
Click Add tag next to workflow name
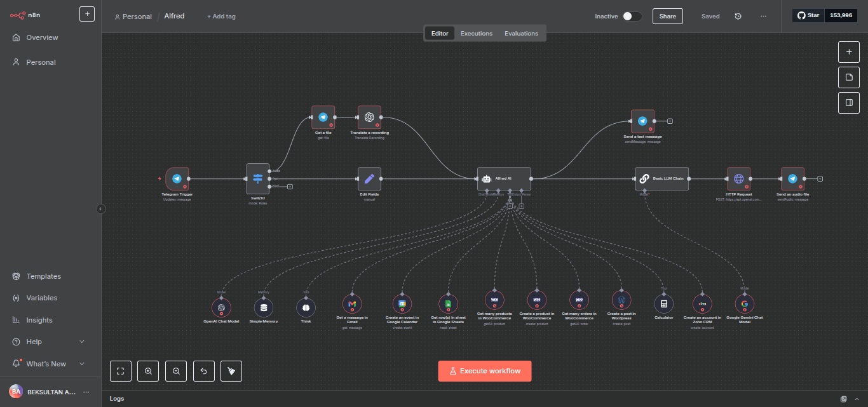click(x=221, y=17)
